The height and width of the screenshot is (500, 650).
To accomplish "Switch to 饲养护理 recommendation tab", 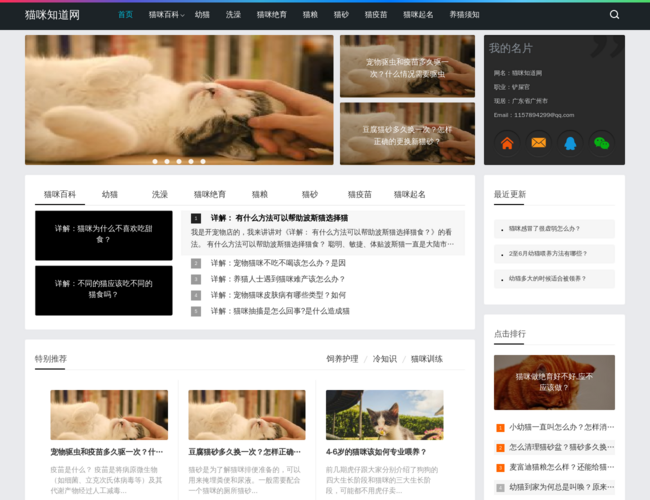I will [342, 359].
